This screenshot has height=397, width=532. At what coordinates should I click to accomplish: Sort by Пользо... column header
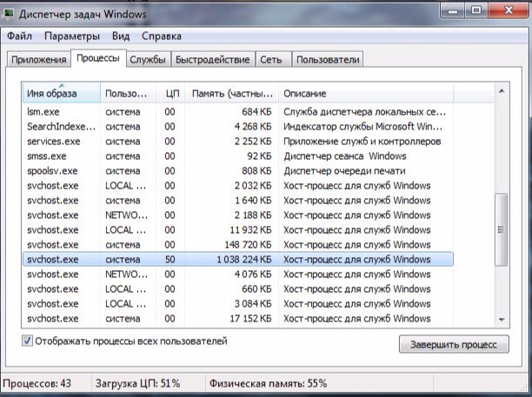129,93
